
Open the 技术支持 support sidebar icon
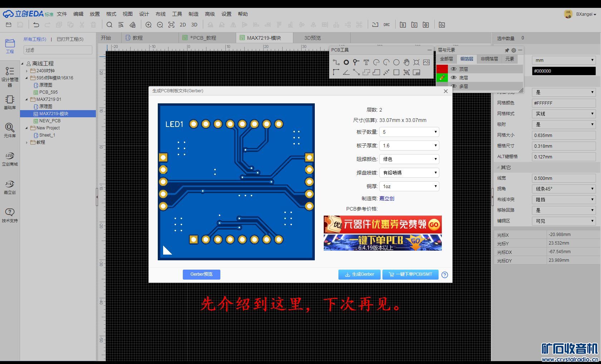[x=10, y=216]
